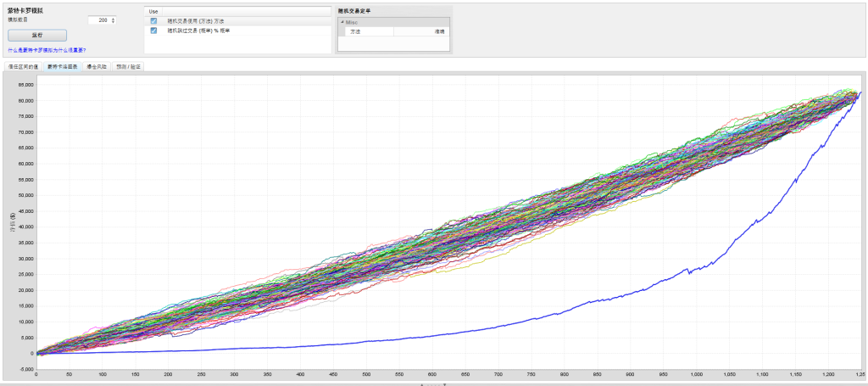Select the 蒙特卡洛图表 tab
Image resolution: width=868 pixels, height=386 pixels.
[x=62, y=65]
